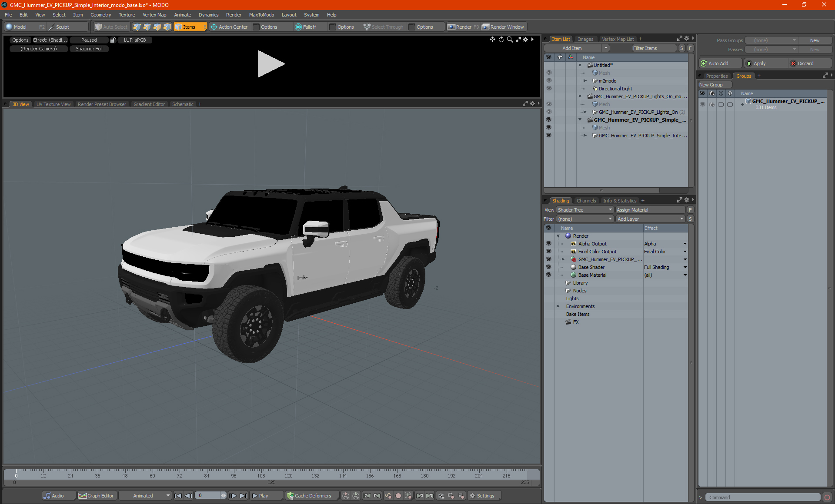Screen dimensions: 835x504
Task: Start preview render with large play arrow
Action: pyautogui.click(x=271, y=64)
